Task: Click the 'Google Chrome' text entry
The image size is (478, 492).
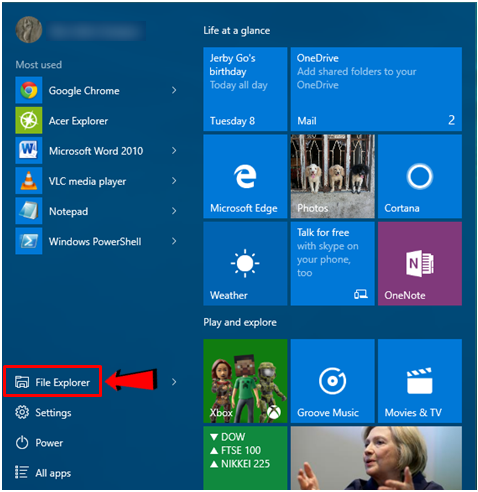Action: coord(84,91)
